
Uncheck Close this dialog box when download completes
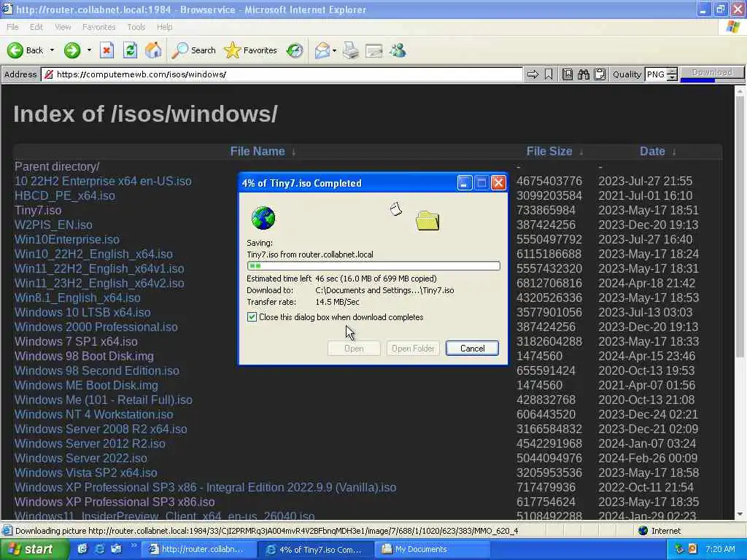[x=252, y=317]
